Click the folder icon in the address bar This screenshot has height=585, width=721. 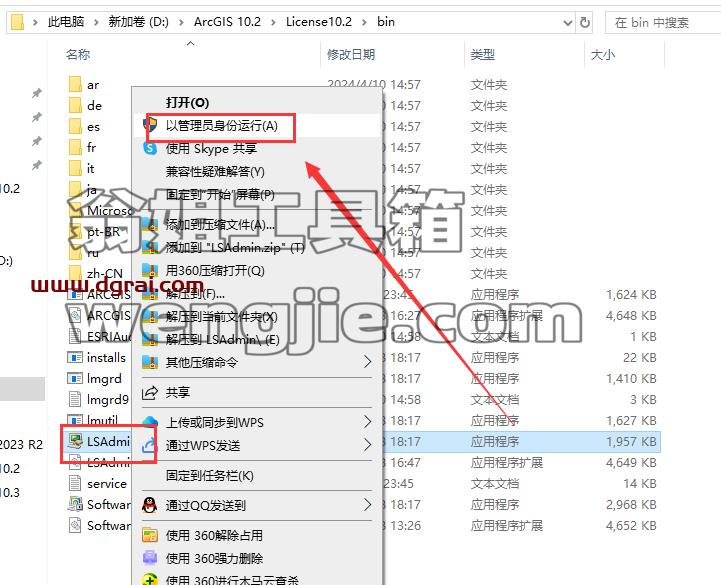[x=17, y=22]
